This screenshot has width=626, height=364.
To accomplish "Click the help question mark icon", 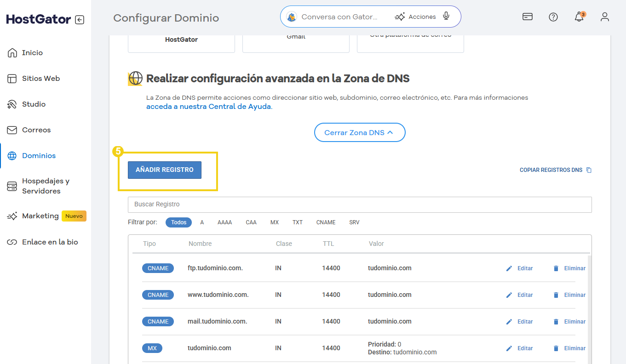I will (553, 17).
